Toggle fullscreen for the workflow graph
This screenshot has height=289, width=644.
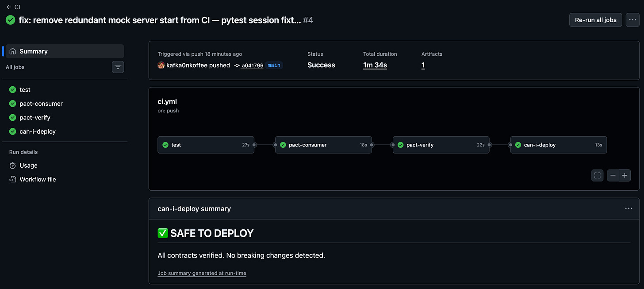click(x=598, y=176)
